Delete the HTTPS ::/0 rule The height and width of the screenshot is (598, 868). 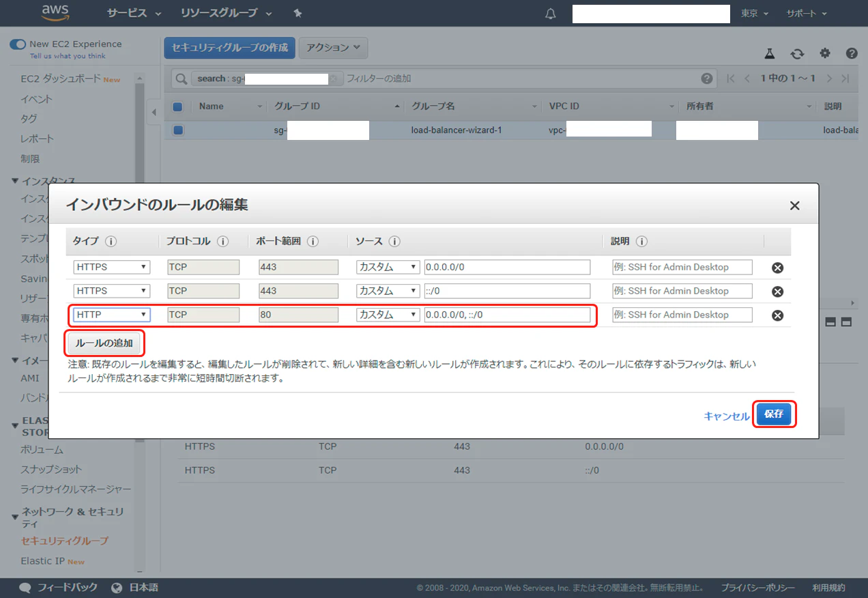tap(777, 291)
